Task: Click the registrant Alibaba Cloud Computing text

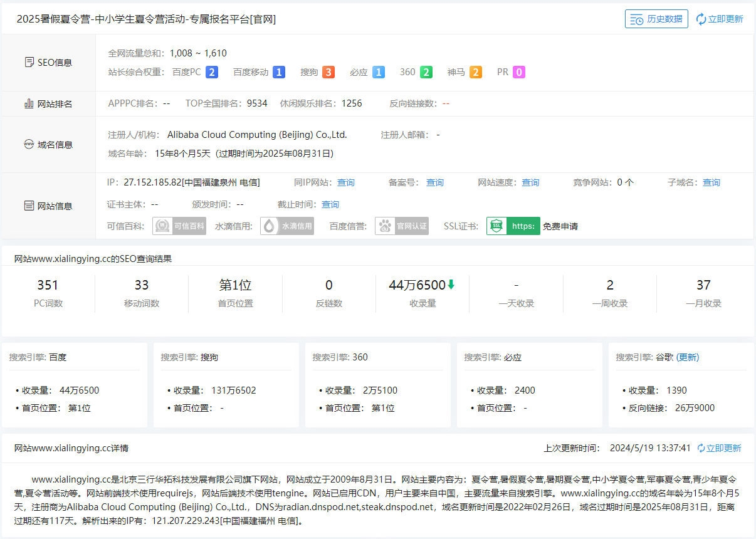Action: [257, 135]
